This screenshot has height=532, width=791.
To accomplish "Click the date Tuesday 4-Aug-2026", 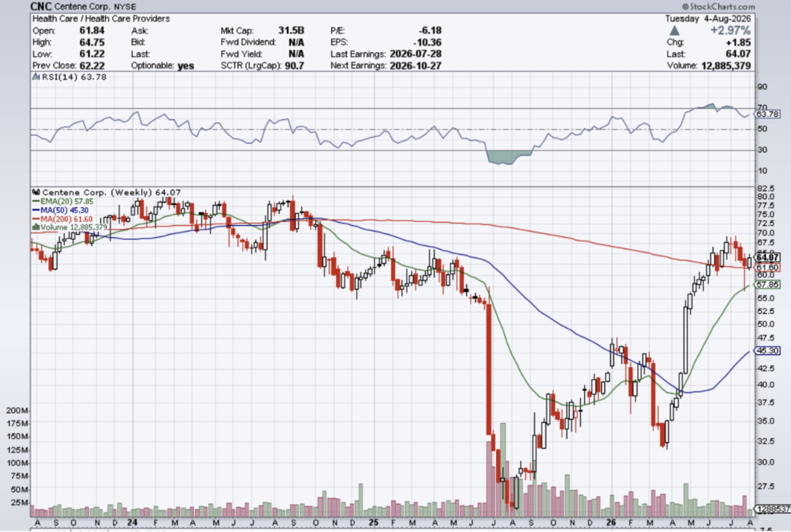I will (708, 18).
